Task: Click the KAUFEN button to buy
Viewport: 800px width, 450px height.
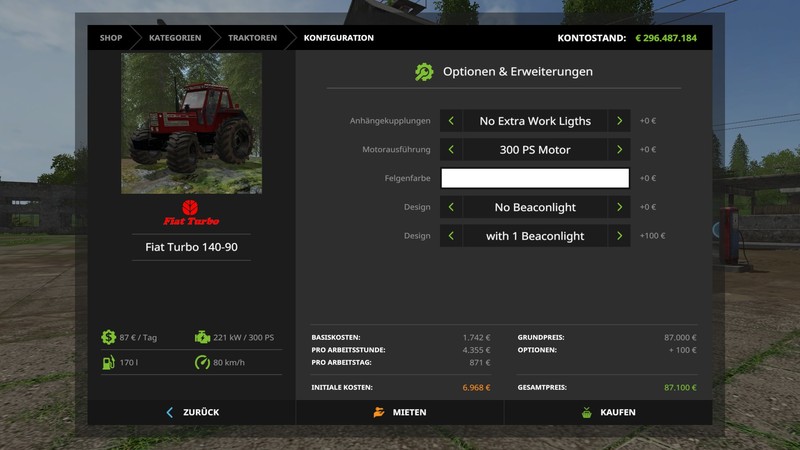Action: point(608,412)
